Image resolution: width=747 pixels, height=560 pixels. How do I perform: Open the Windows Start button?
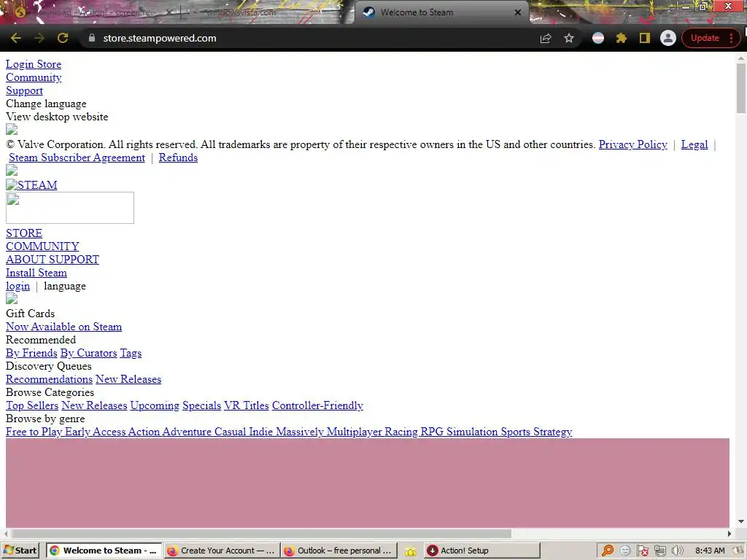pyautogui.click(x=20, y=551)
